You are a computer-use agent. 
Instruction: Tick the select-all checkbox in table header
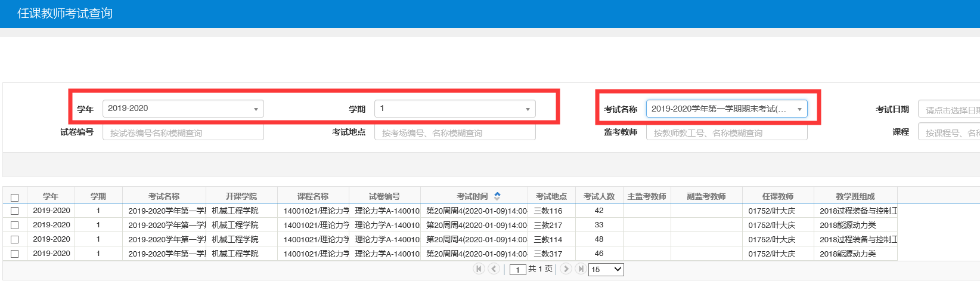[x=15, y=197]
